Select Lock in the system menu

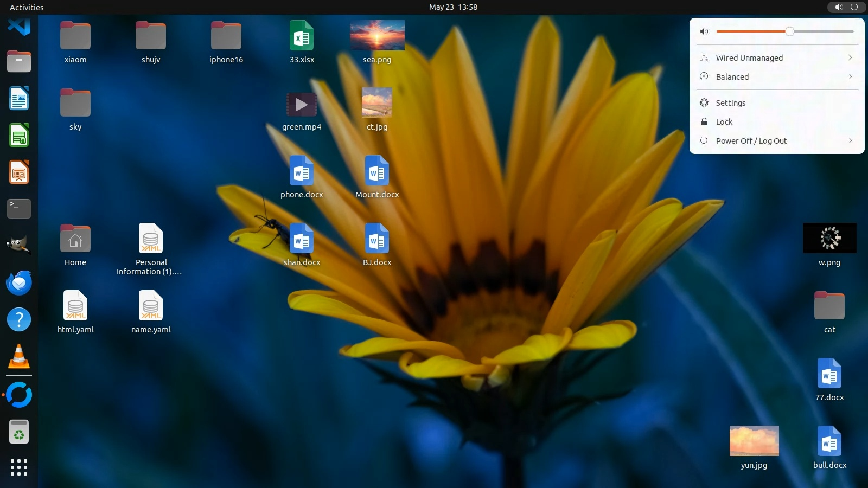click(x=724, y=122)
